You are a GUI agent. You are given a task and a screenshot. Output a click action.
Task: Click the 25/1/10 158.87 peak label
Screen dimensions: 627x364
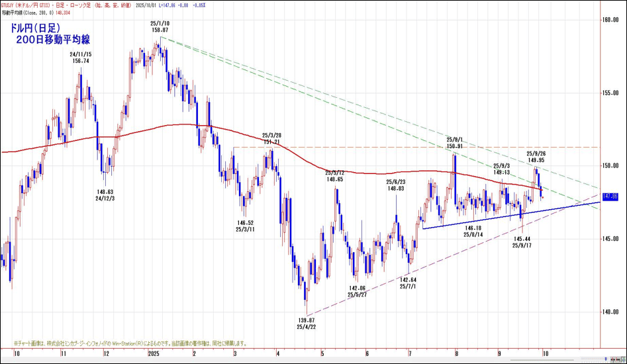click(160, 26)
